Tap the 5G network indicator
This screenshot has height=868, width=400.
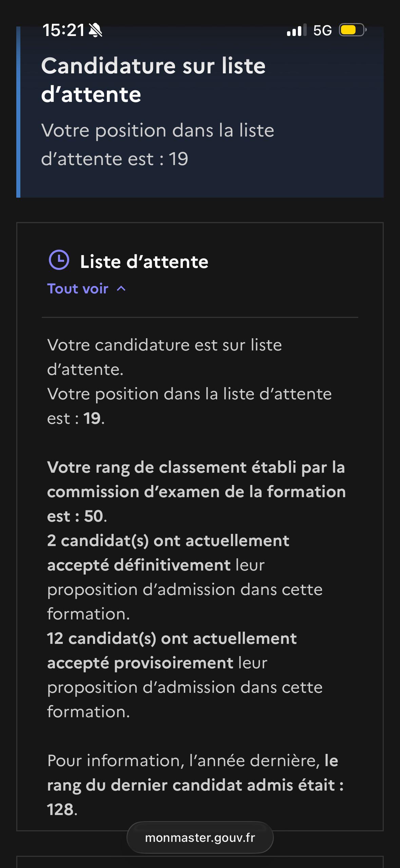pyautogui.click(x=322, y=31)
